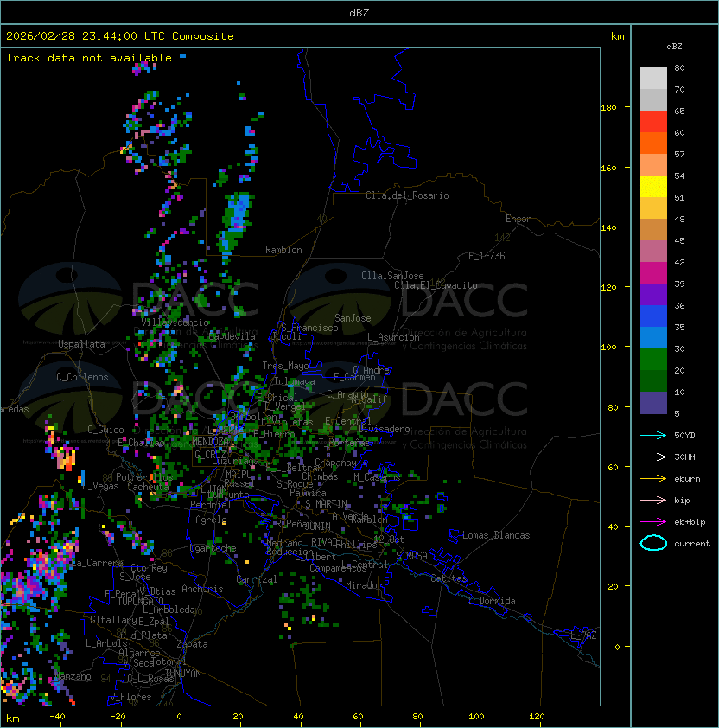Click the magenta eb+bip arrow icon
The width and height of the screenshot is (719, 728).
click(653, 522)
